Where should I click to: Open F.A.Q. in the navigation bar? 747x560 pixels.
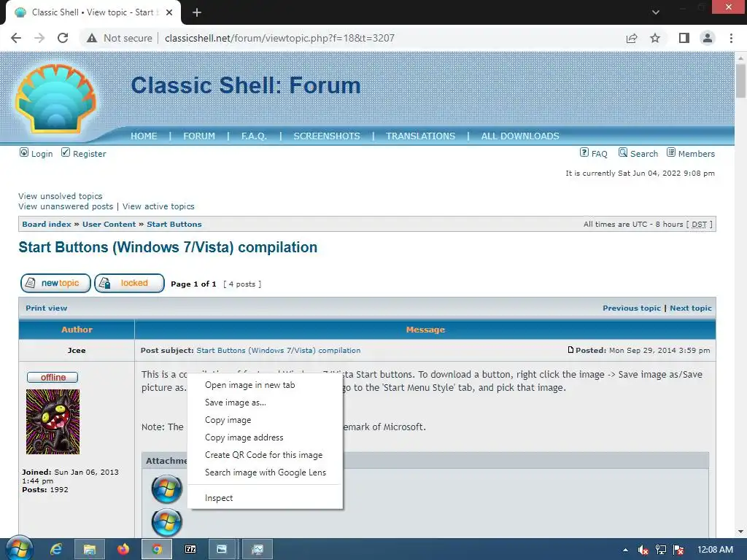click(x=254, y=136)
